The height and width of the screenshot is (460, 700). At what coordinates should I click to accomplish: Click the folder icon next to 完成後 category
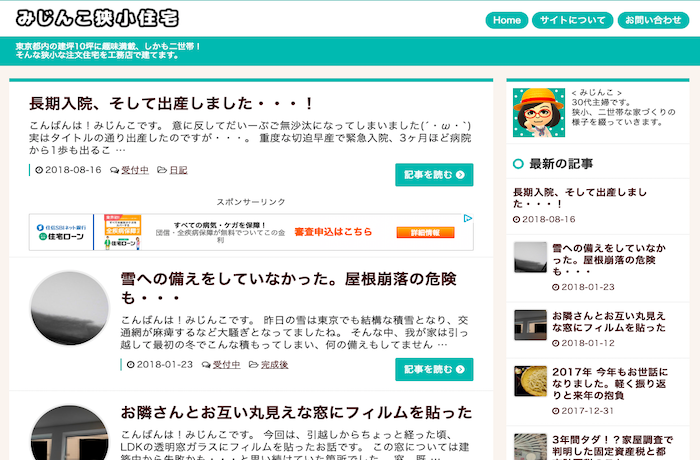[252, 365]
